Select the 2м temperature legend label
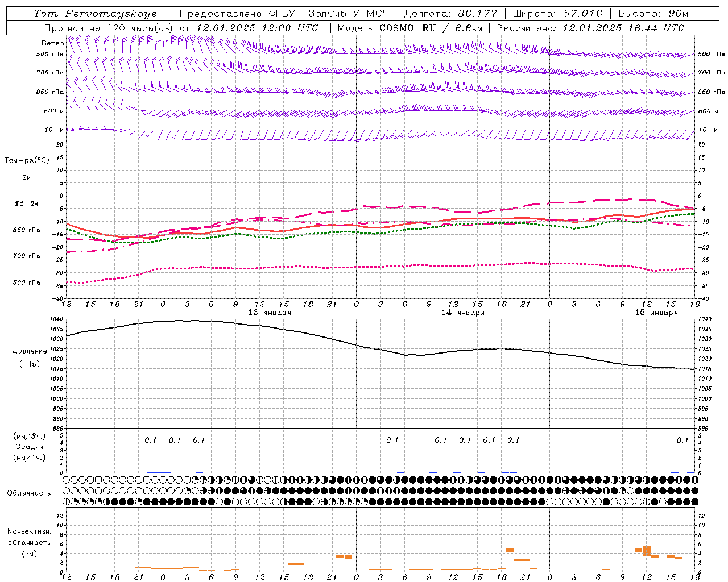 pyautogui.click(x=27, y=178)
